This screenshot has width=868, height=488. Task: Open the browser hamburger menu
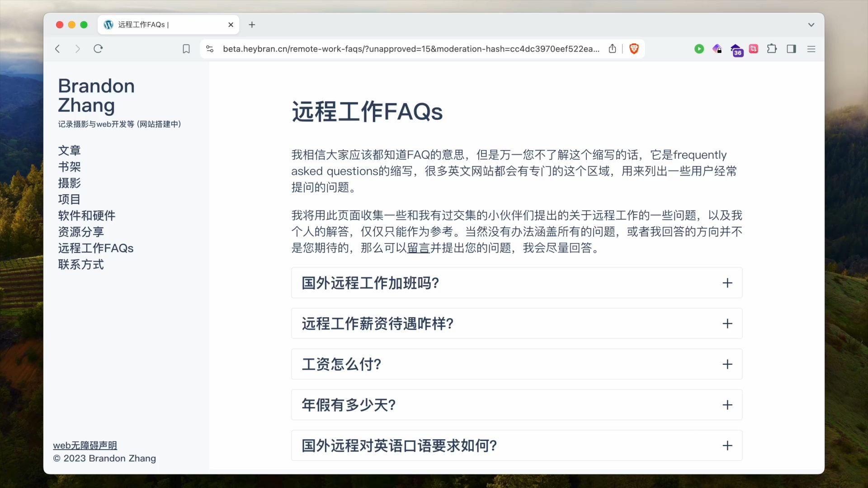click(x=811, y=49)
